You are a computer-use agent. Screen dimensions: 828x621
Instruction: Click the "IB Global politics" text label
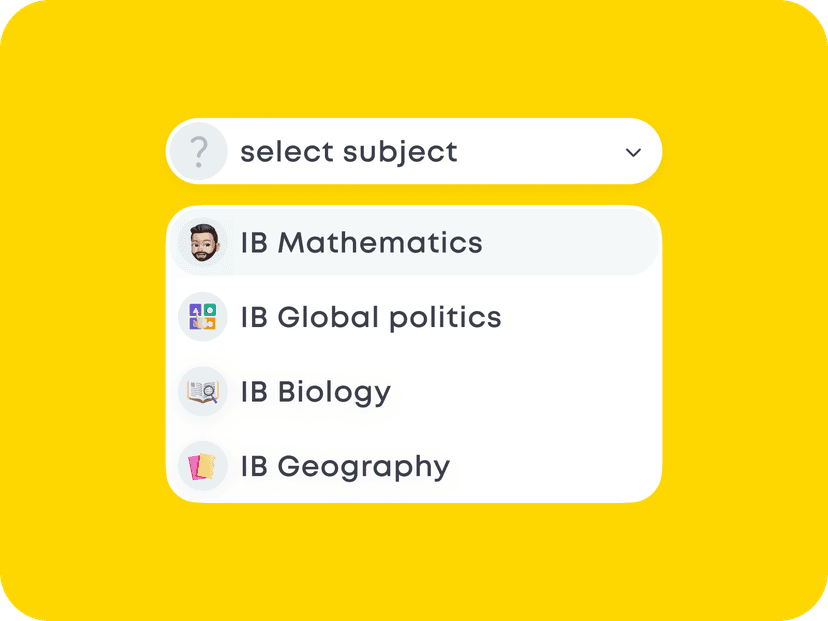371,317
